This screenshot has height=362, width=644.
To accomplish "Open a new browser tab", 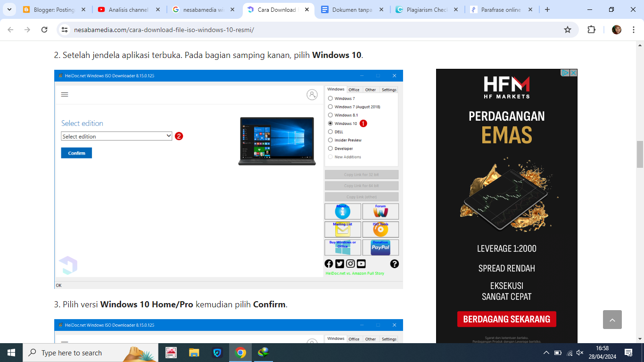I will point(547,9).
